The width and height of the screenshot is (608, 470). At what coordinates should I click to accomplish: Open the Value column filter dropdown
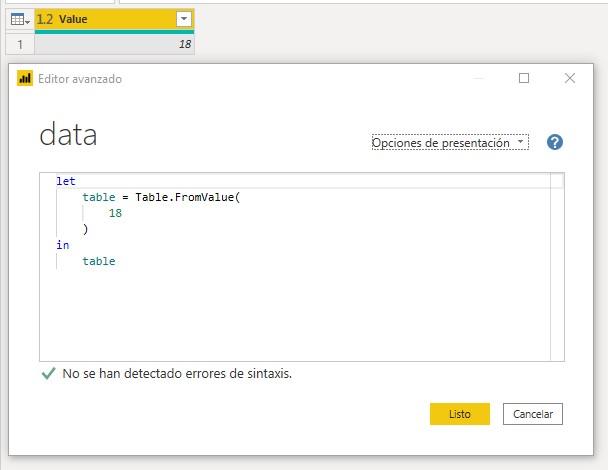click(x=183, y=19)
